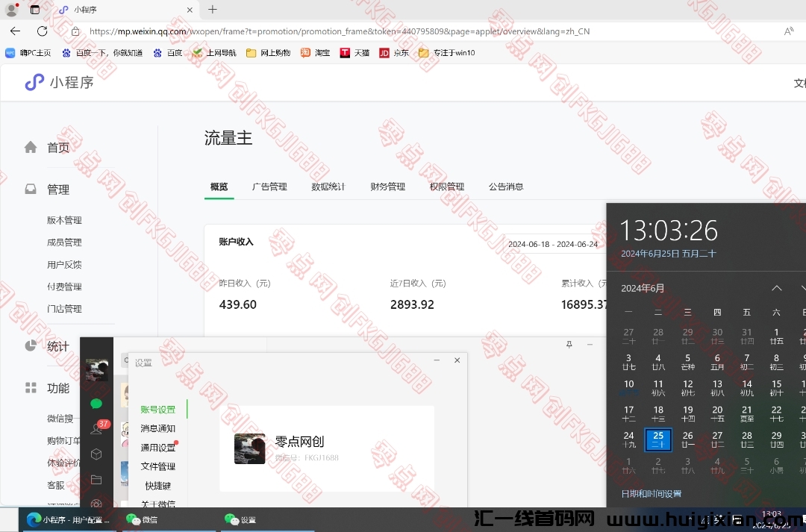Select 消息通知 in the settings window
806x532 pixels.
tap(157, 428)
